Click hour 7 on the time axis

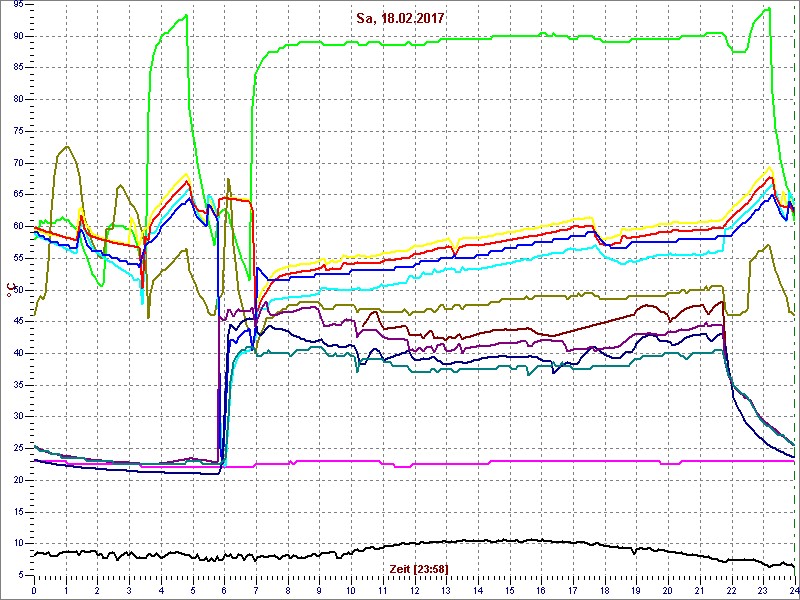click(x=256, y=590)
